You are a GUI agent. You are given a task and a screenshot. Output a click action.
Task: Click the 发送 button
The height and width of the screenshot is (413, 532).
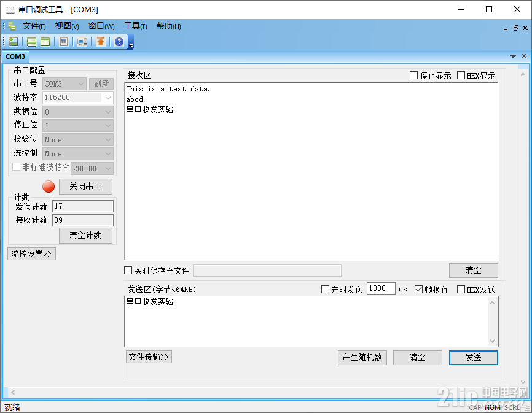coord(473,357)
